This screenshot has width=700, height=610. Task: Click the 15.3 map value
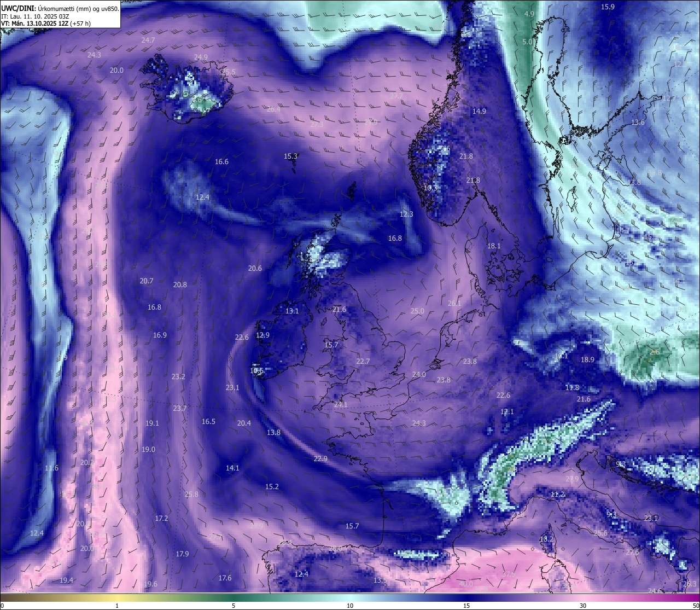click(x=290, y=156)
